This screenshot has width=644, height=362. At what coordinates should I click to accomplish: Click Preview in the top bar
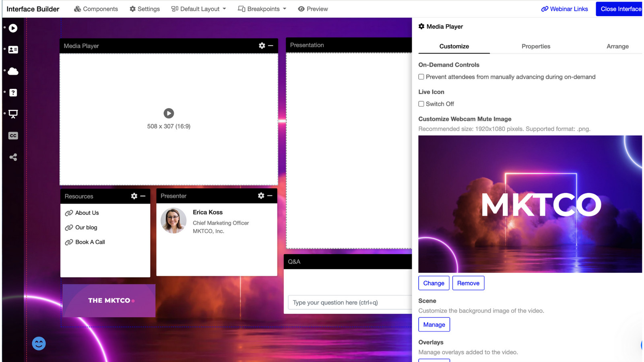(x=313, y=9)
